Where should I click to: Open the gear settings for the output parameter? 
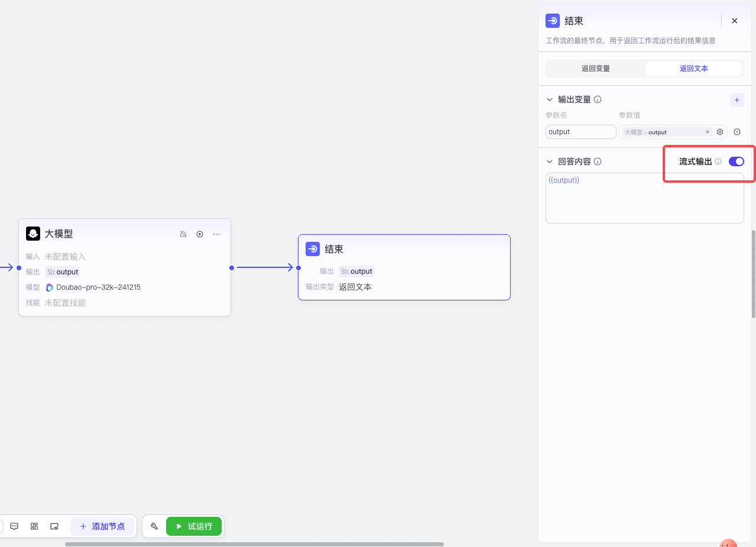coord(720,132)
